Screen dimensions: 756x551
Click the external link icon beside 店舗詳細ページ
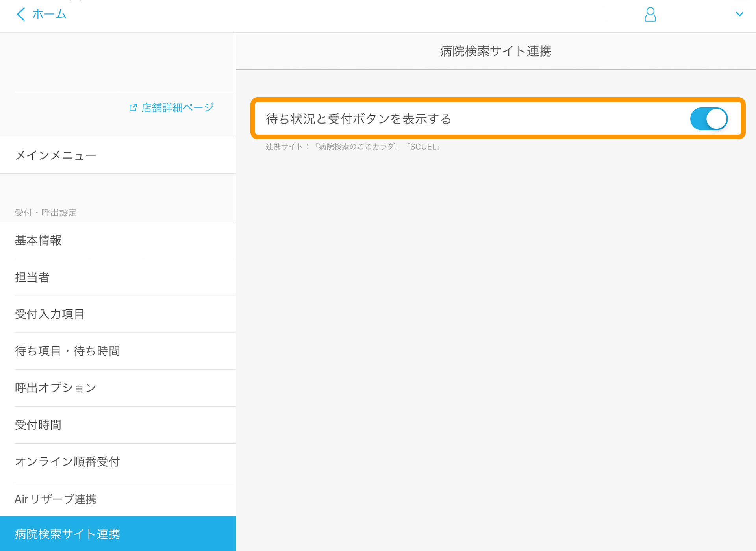tap(133, 107)
